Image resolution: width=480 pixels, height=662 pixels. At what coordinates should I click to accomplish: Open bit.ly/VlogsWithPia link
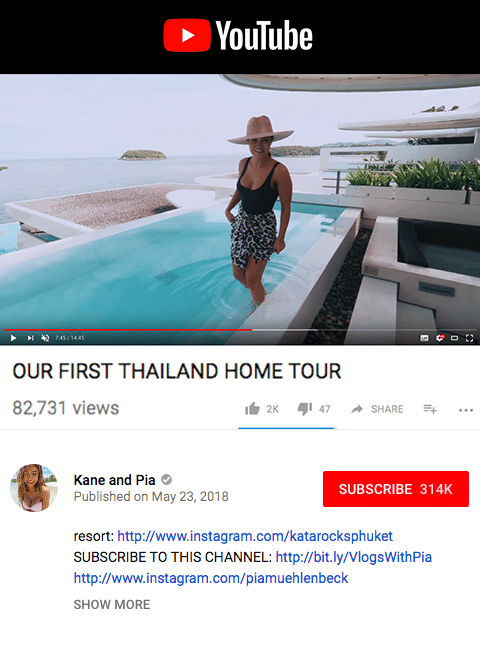(x=354, y=557)
